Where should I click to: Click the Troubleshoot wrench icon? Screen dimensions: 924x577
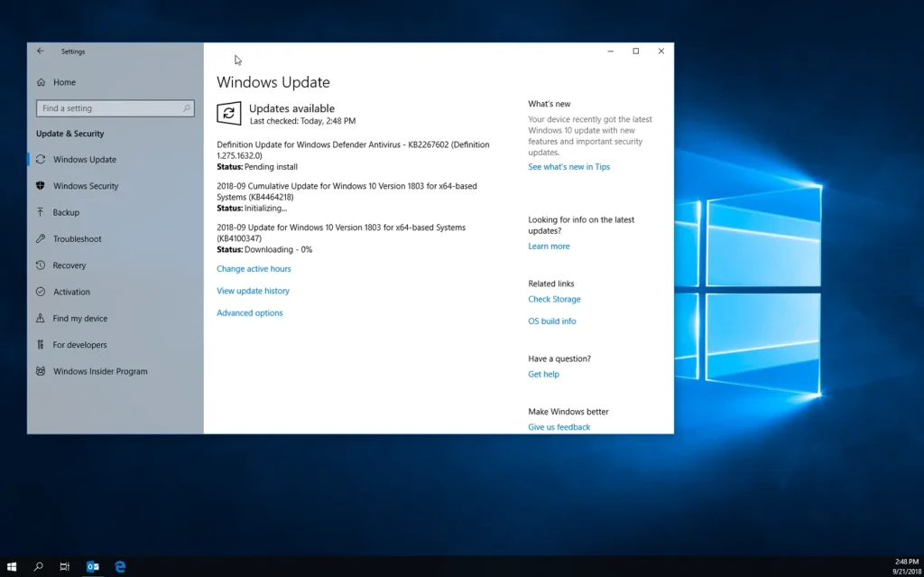(x=41, y=239)
